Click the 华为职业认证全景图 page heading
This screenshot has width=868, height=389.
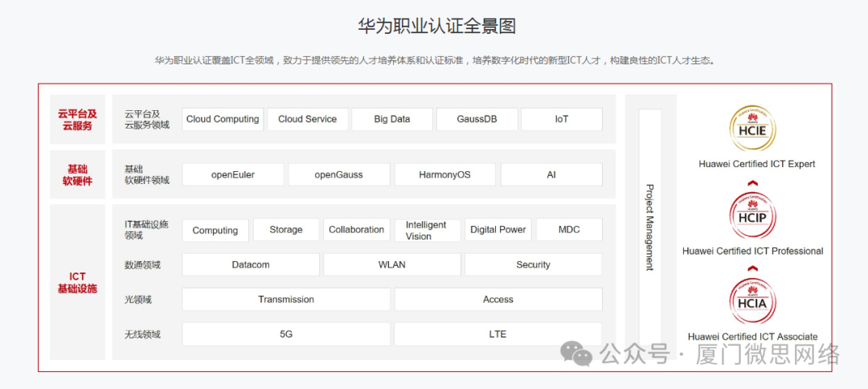(x=436, y=26)
